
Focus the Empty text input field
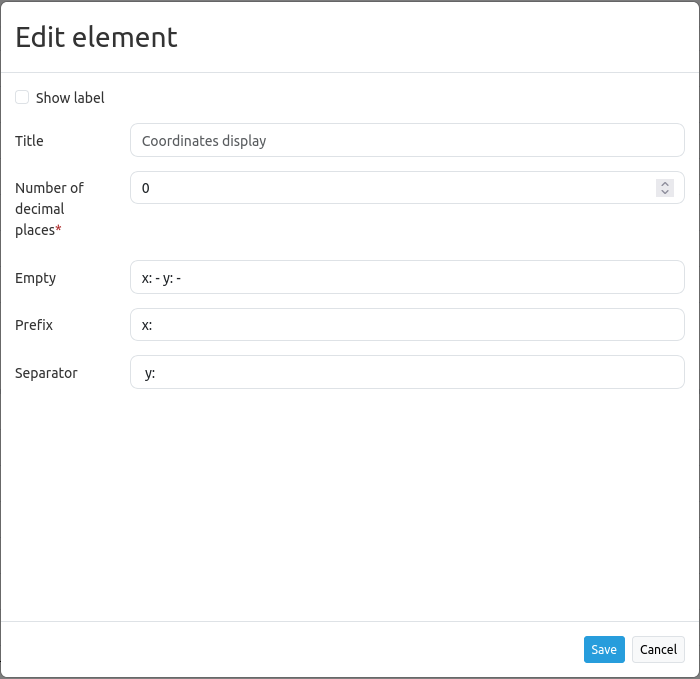[x=407, y=278]
